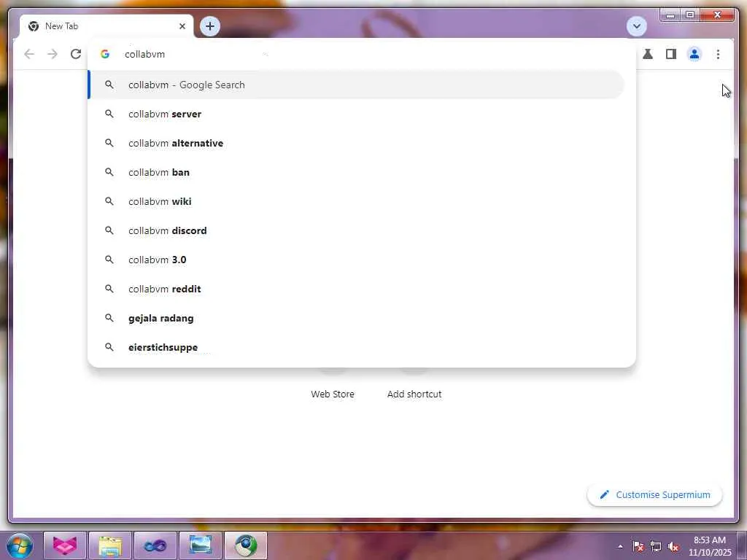
Task: Close the New Tab tab
Action: click(x=182, y=26)
